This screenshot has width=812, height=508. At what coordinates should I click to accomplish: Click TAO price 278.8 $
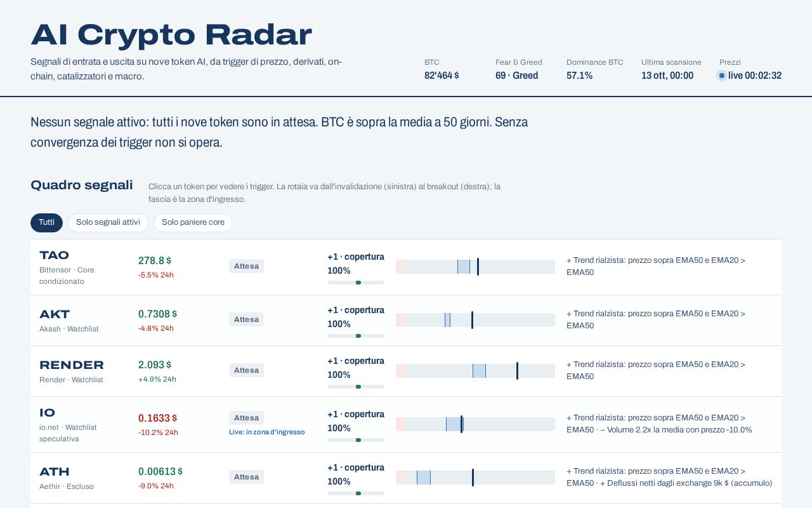[155, 261]
